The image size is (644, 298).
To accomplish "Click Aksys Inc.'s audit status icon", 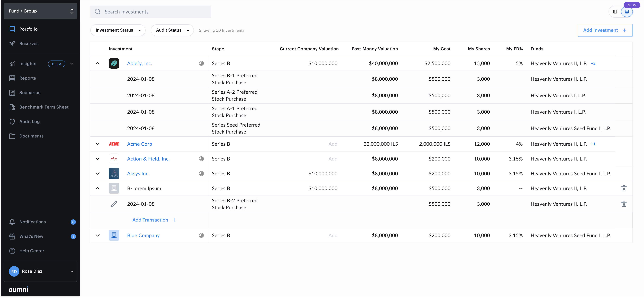I will coord(201,174).
